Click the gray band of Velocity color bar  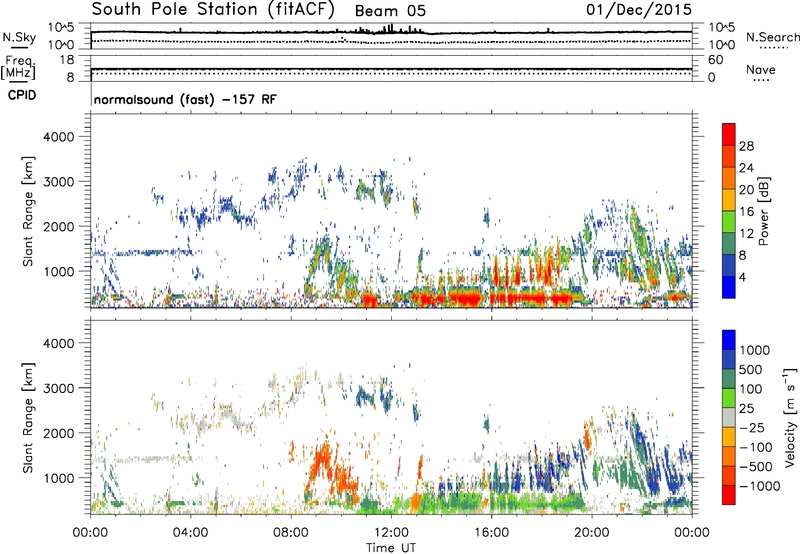[x=729, y=417]
